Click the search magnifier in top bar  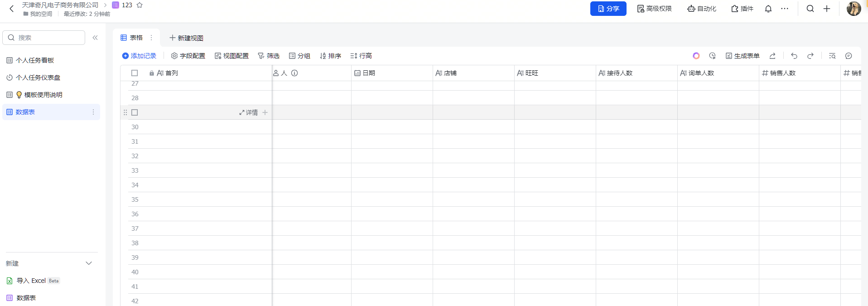(x=810, y=9)
